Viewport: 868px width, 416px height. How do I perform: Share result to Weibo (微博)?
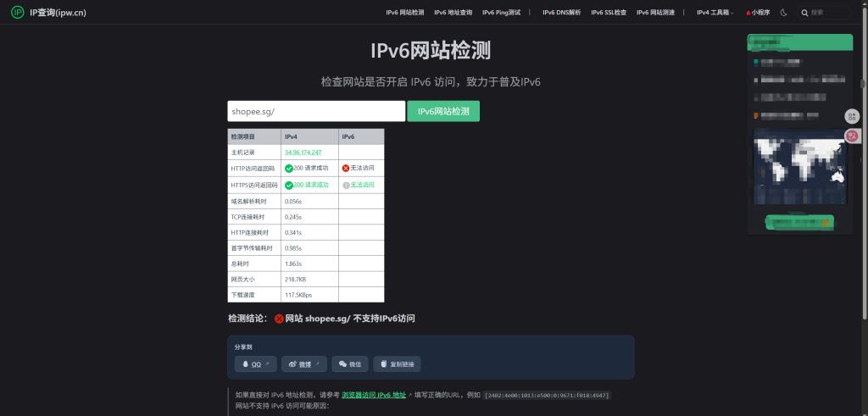pos(304,364)
